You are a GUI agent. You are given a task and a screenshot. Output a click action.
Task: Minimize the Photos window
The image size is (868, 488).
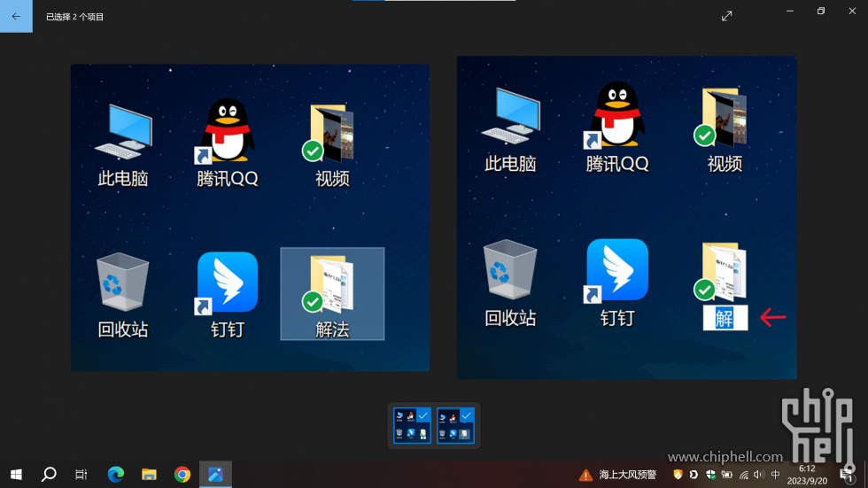coord(790,11)
